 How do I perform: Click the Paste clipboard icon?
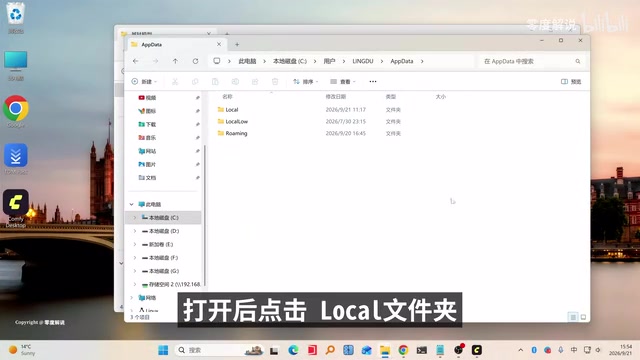pos(215,82)
